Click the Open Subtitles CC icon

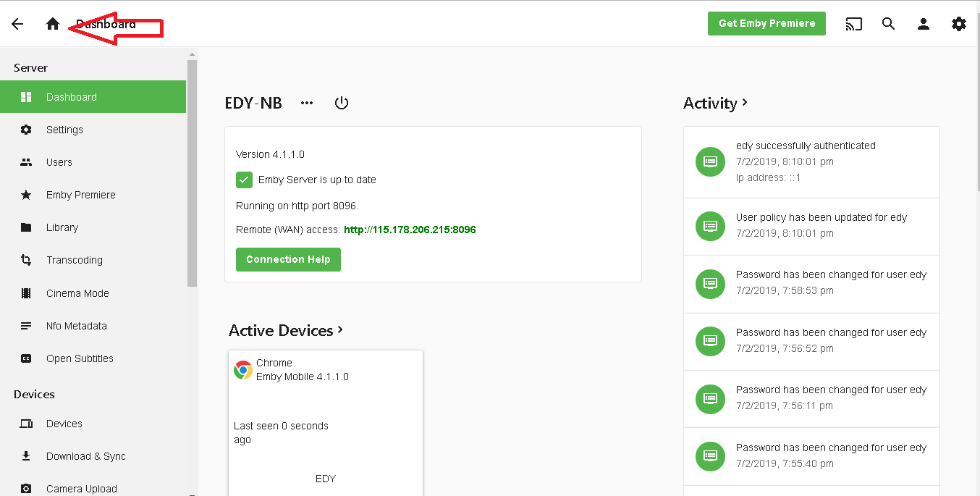tap(26, 358)
